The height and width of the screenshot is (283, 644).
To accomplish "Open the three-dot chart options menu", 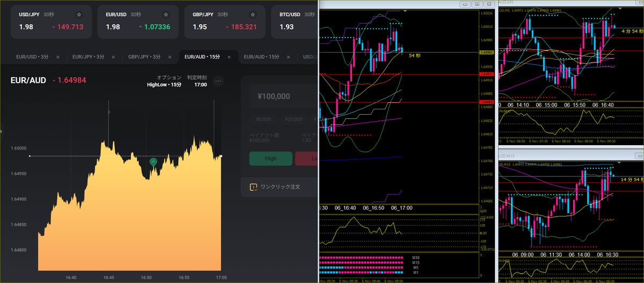I will pyautogui.click(x=218, y=81).
